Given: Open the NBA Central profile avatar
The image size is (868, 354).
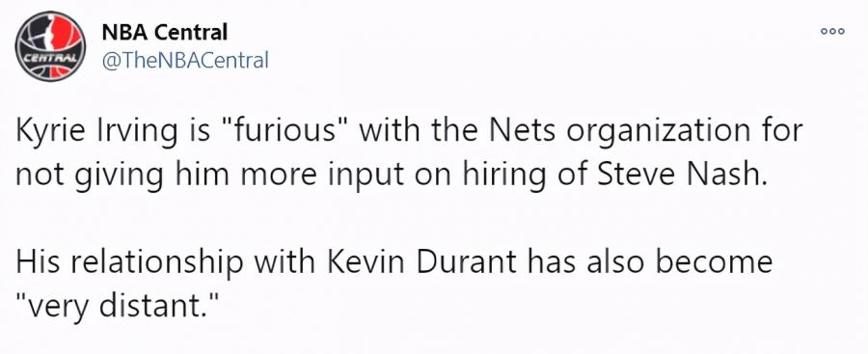Looking at the screenshot, I should point(50,46).
